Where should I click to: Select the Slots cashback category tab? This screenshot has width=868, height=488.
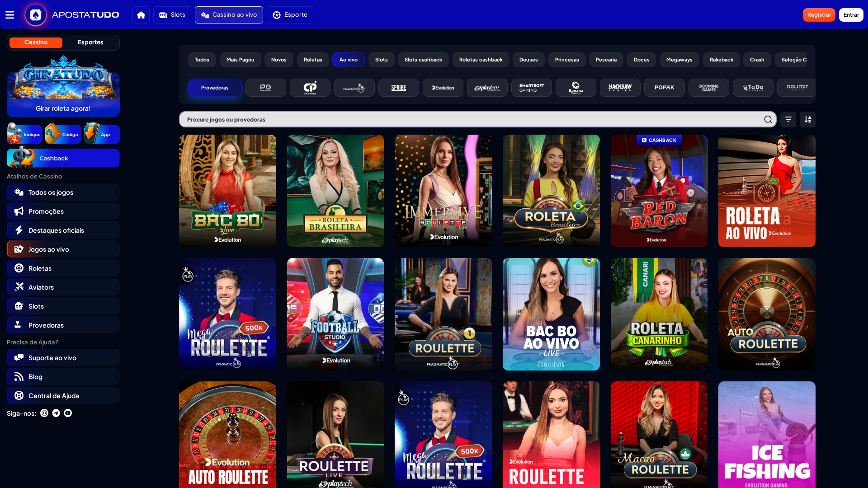[x=424, y=60]
